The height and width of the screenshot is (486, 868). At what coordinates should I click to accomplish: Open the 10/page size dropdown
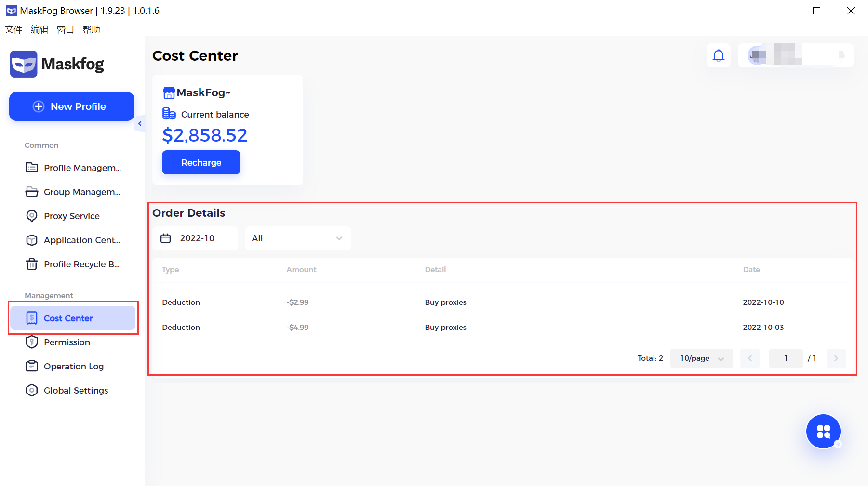click(x=702, y=358)
